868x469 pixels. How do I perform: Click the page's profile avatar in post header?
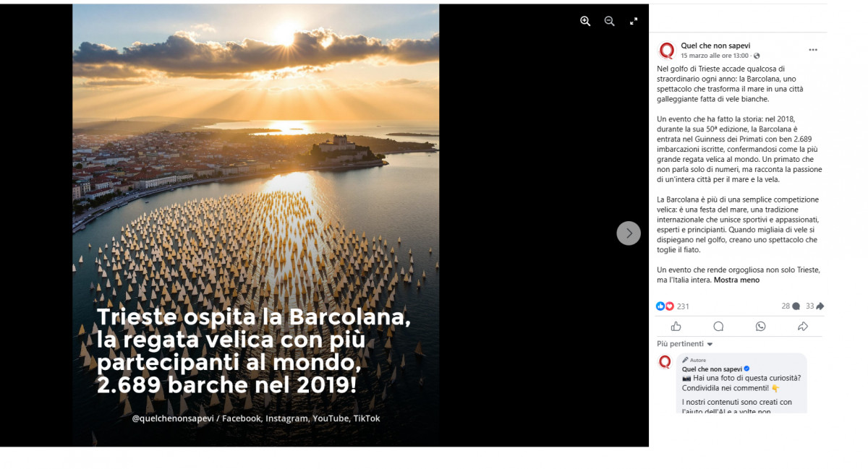[x=666, y=51]
